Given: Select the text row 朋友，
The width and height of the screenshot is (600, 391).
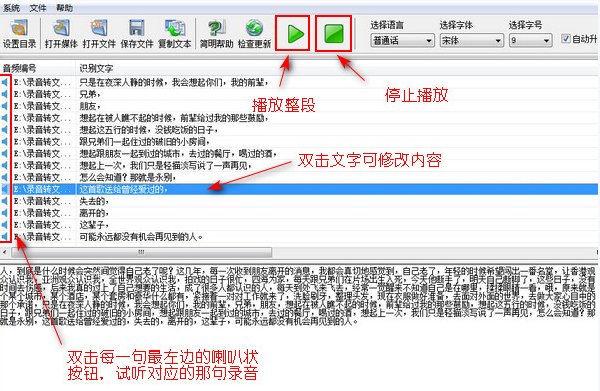Looking at the screenshot, I should coord(90,106).
